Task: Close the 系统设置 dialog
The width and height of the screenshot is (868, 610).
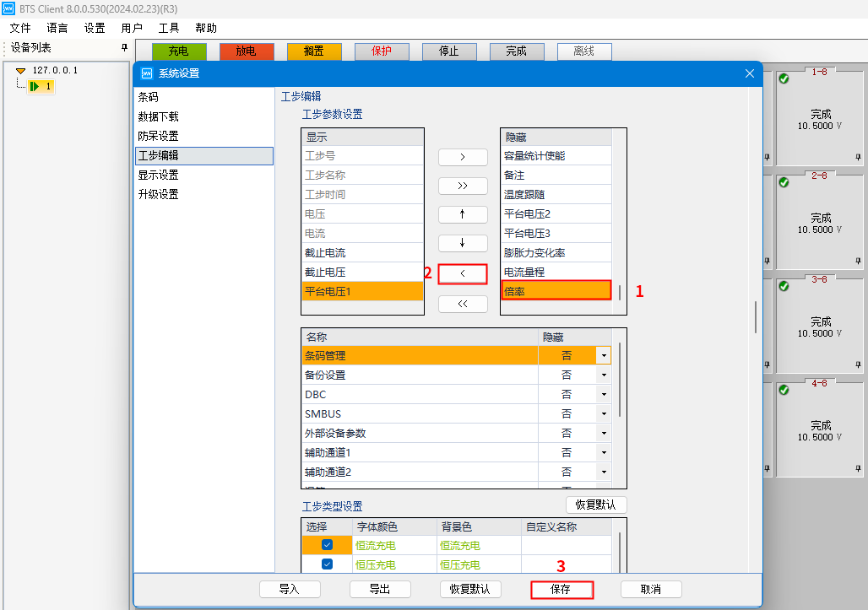Action: (750, 73)
